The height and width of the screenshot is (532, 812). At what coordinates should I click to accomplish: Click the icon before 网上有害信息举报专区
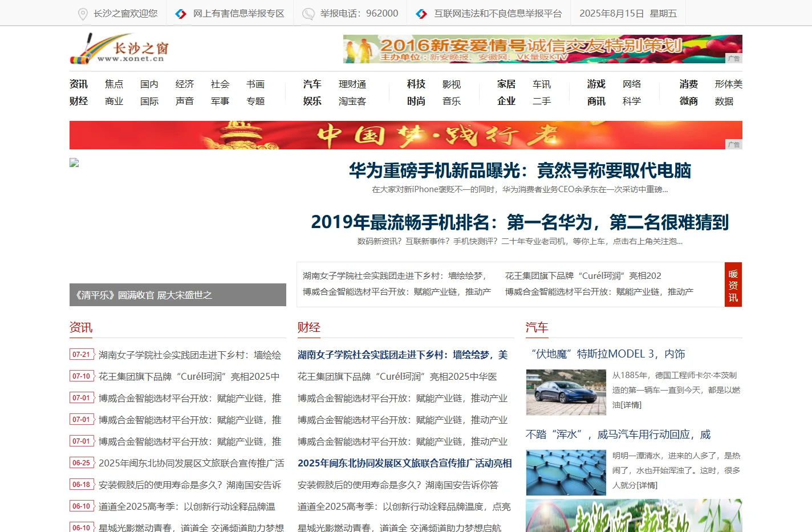click(x=181, y=14)
